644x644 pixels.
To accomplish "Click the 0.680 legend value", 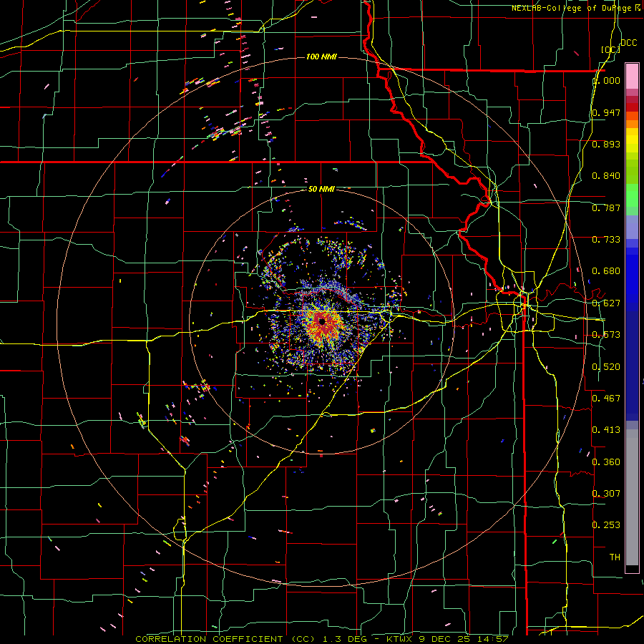I will 607,271.
